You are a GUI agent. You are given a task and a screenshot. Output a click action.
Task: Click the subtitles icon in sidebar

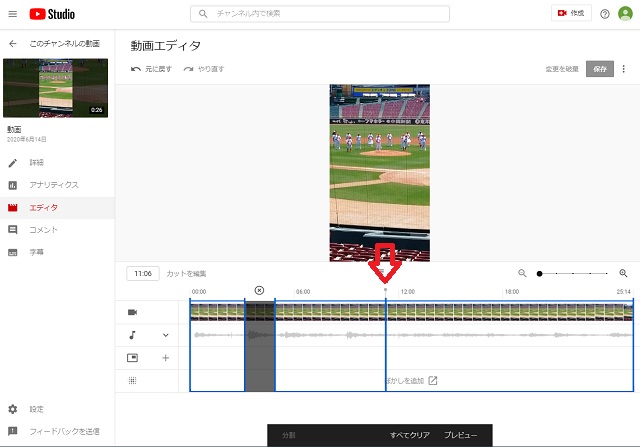click(x=13, y=252)
